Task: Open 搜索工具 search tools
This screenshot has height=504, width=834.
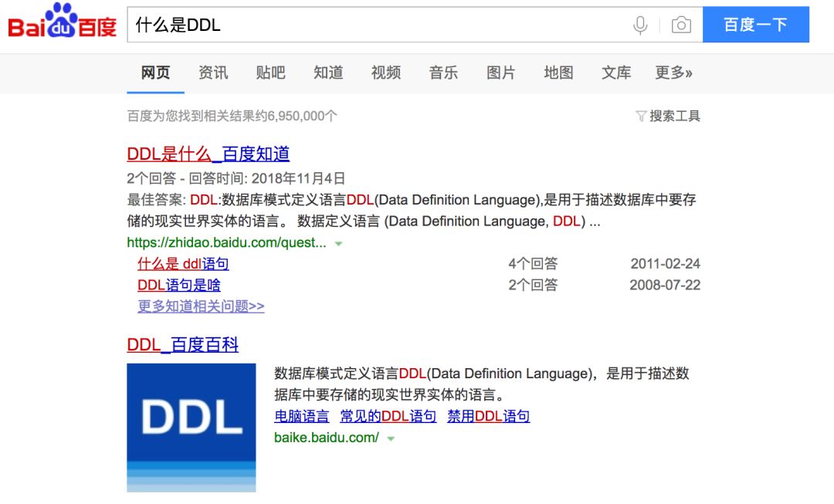Action: (674, 116)
